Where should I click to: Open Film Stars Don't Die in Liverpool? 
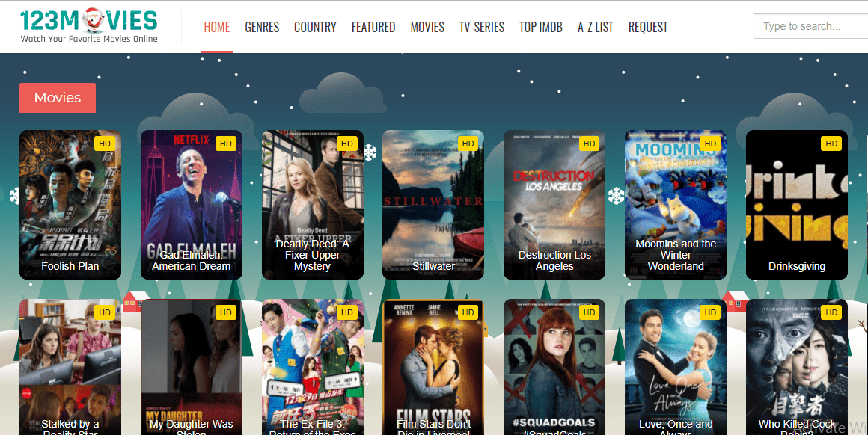tap(433, 367)
